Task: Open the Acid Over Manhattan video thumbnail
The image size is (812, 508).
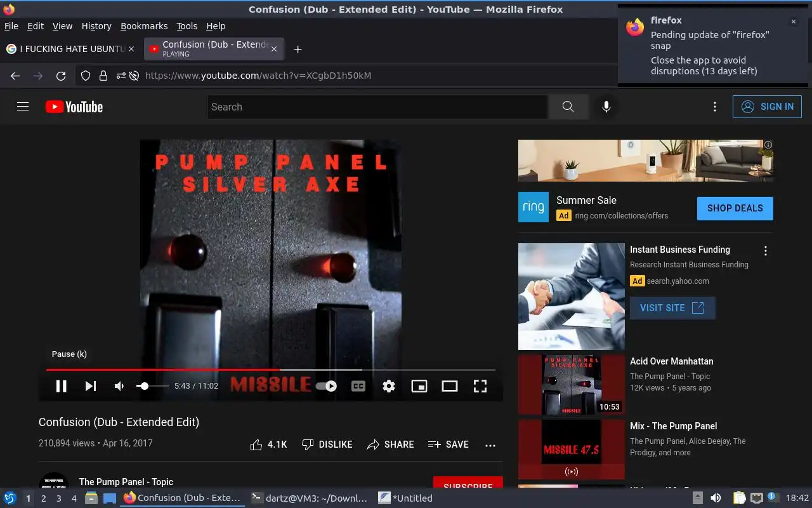Action: 572,385
